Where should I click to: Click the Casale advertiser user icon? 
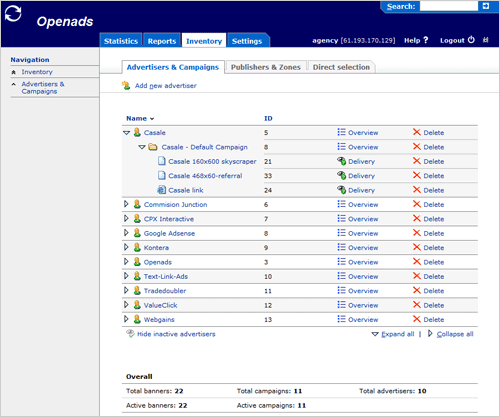click(137, 132)
